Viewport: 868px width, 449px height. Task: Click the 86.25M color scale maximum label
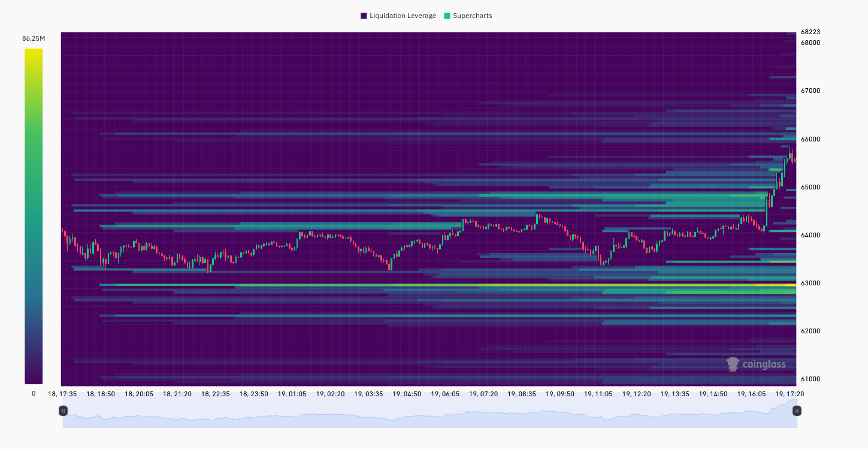34,38
